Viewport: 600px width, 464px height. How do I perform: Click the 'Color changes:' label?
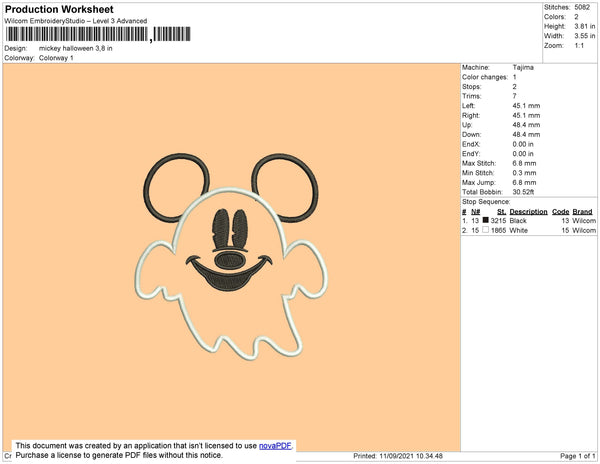(485, 77)
